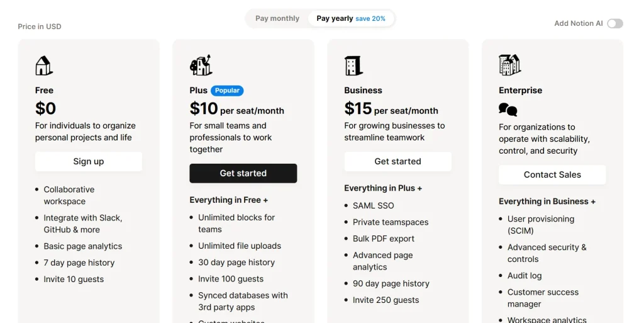This screenshot has width=644, height=323.
Task: Enable the Add Notion AI toggle
Action: pyautogui.click(x=615, y=23)
